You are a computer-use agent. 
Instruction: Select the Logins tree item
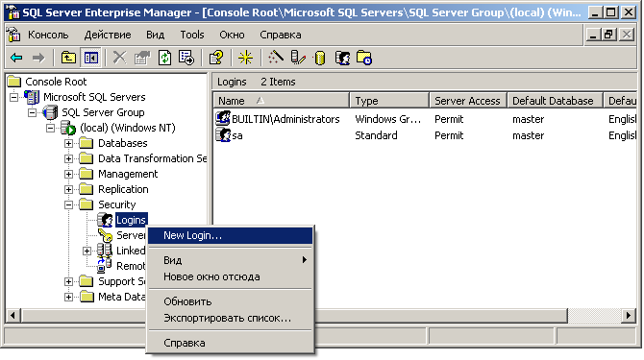click(x=131, y=220)
